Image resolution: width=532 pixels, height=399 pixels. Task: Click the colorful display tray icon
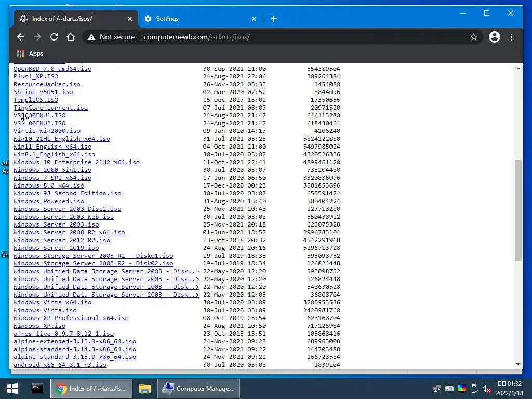click(462, 389)
